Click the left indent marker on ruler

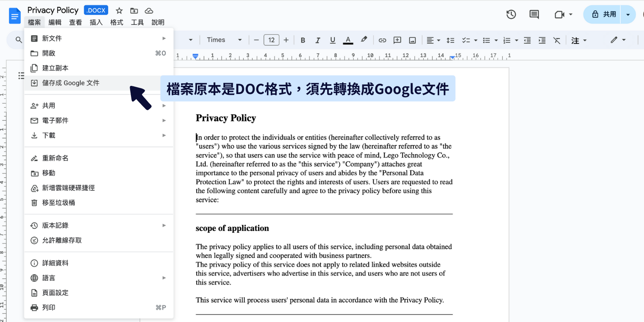195,56
